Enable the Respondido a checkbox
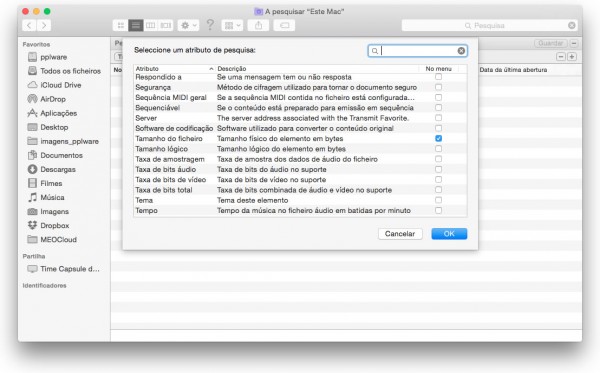 (439, 77)
